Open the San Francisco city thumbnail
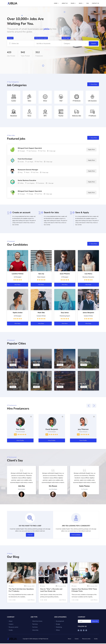The height and width of the screenshot is (644, 106). (18, 359)
